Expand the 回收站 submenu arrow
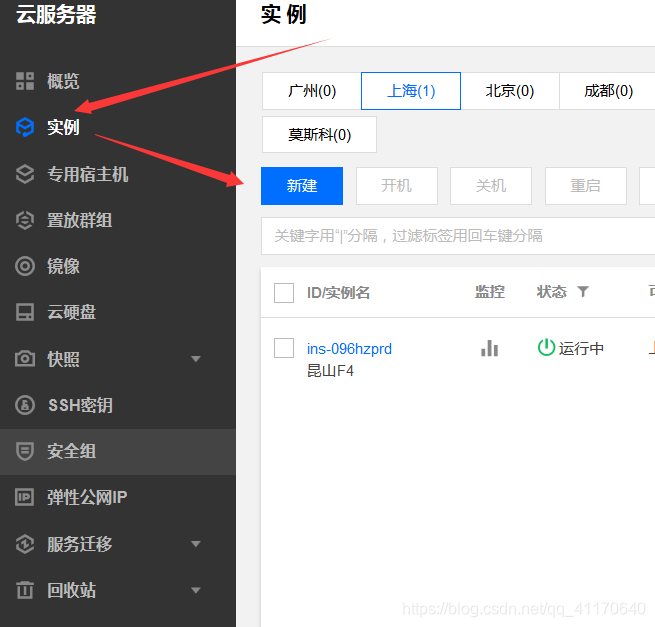This screenshot has width=655, height=627. coord(195,590)
